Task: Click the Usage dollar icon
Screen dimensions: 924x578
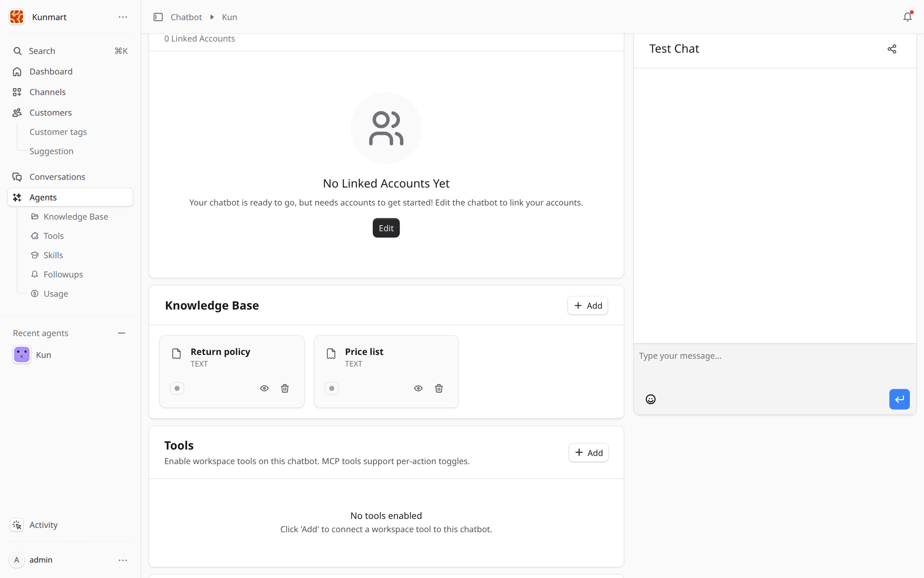Action: point(35,294)
